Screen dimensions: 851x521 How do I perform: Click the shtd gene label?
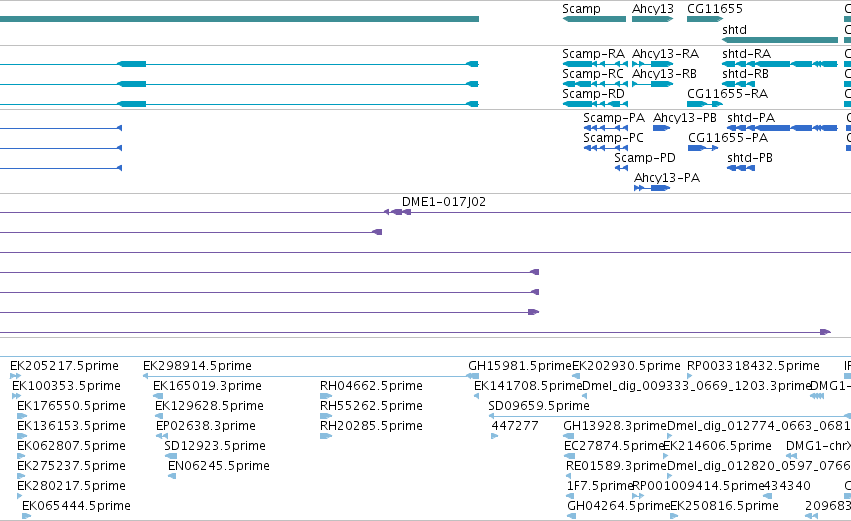click(x=734, y=30)
